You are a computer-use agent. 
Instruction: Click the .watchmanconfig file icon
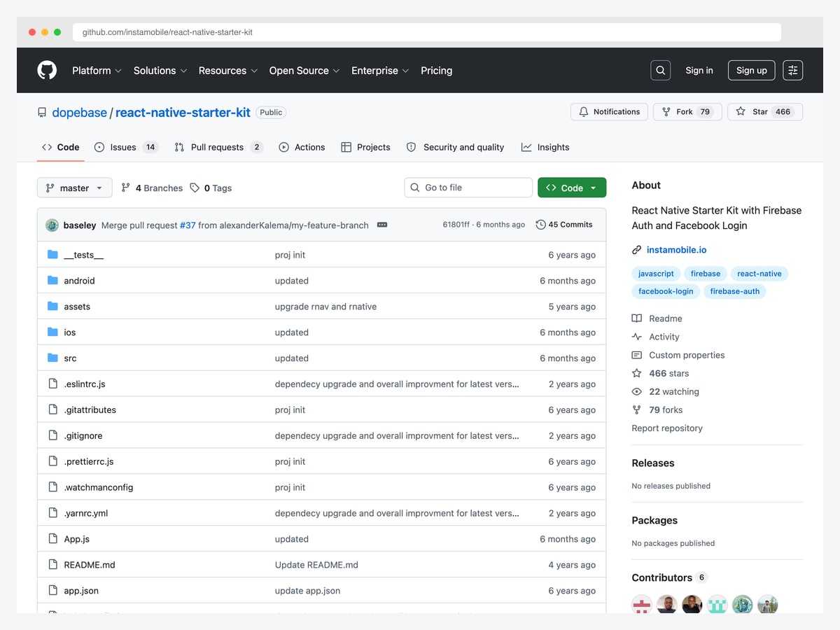click(x=52, y=487)
